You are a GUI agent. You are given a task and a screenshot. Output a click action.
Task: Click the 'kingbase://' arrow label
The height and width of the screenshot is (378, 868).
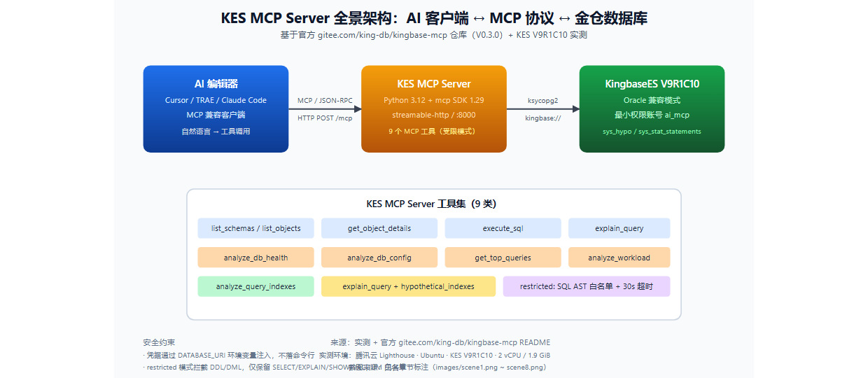542,118
